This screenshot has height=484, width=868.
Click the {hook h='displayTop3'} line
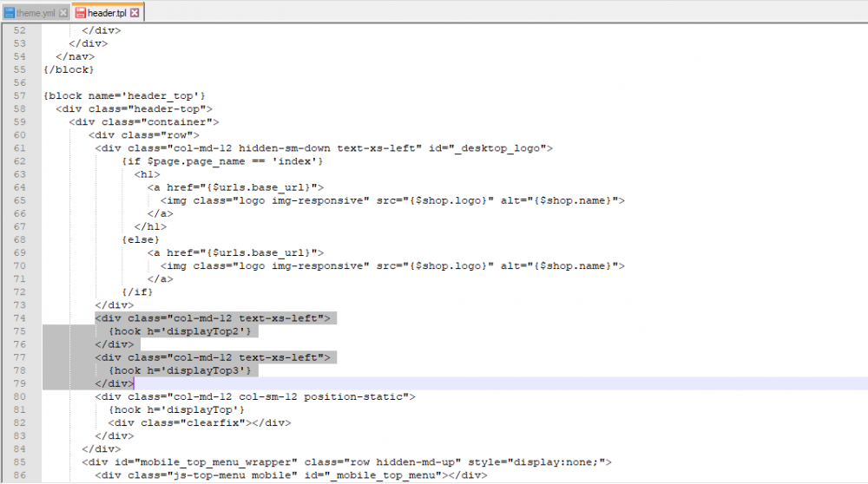coord(180,370)
